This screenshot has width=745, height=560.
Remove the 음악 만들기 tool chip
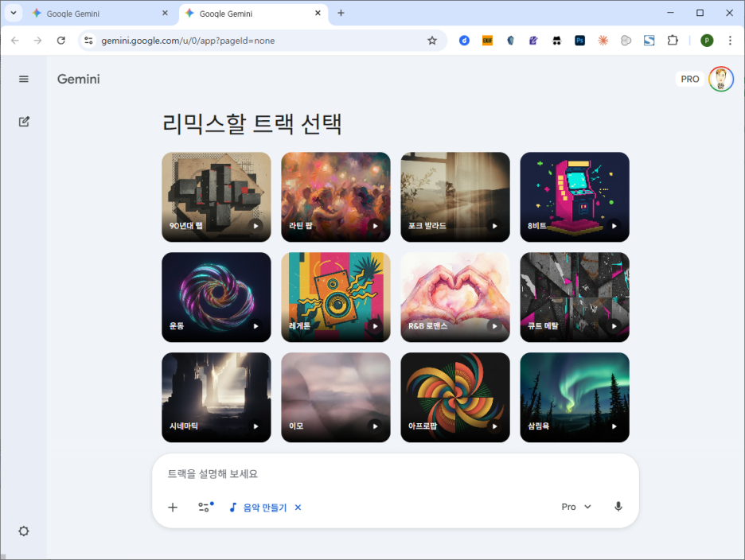pyautogui.click(x=298, y=507)
